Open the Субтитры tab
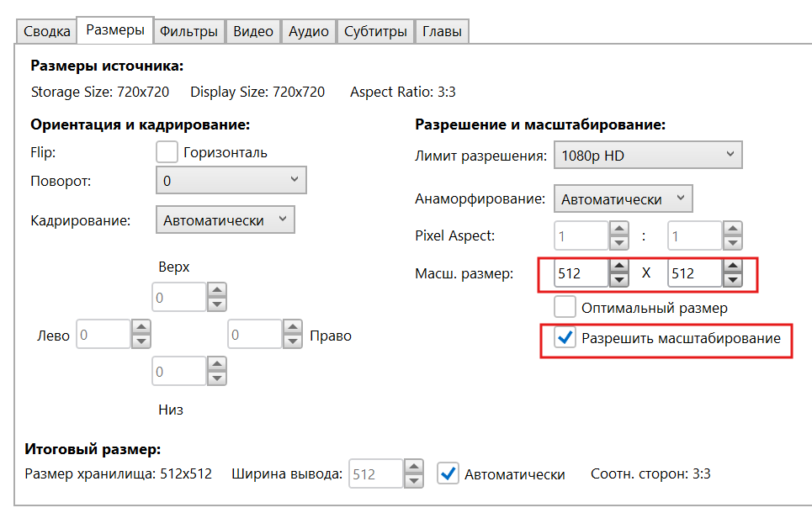Viewport: 812px width, 513px height. pos(375,31)
